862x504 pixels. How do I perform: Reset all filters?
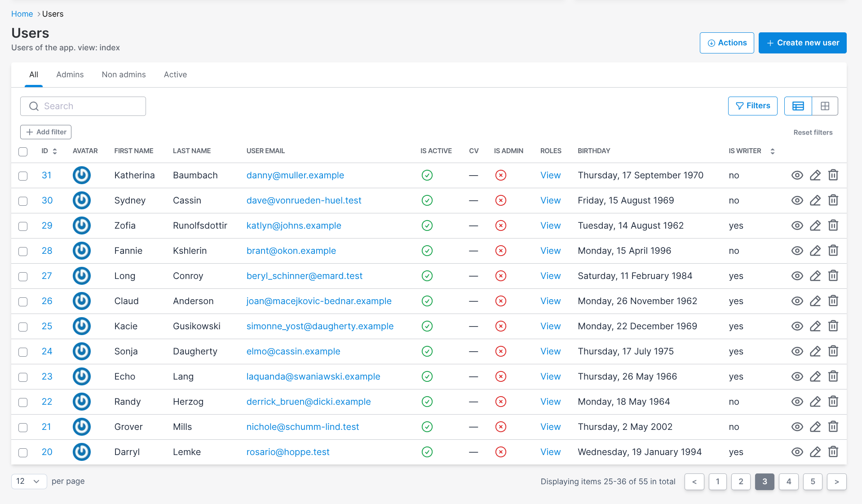tap(813, 133)
